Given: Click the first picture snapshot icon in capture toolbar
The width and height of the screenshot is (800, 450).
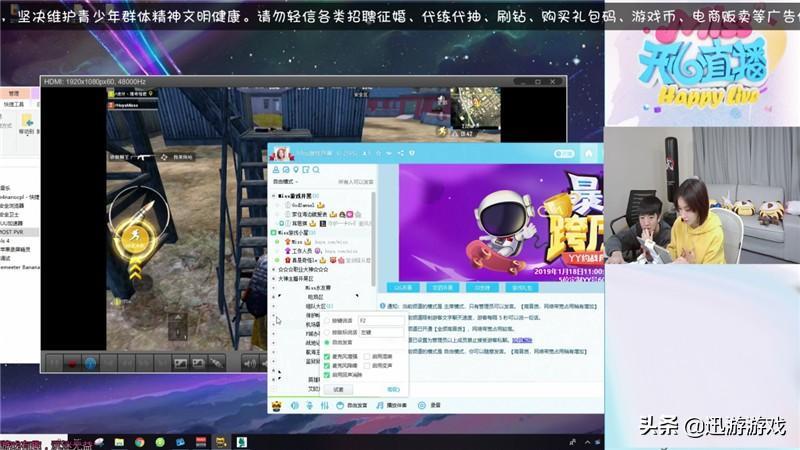Looking at the screenshot, I should click(181, 363).
